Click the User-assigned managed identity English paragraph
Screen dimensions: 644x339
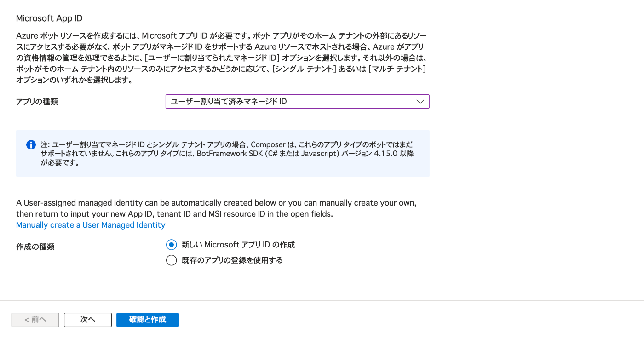[216, 208]
